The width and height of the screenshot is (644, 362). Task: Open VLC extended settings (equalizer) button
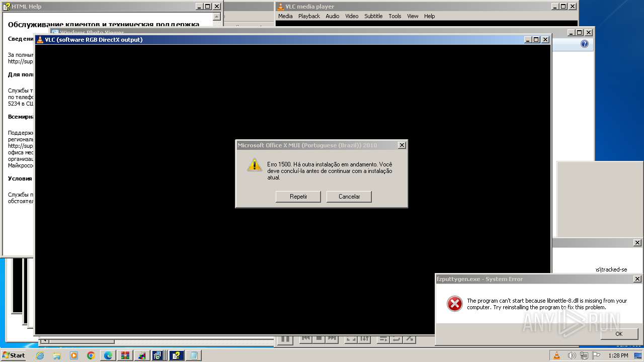365,339
